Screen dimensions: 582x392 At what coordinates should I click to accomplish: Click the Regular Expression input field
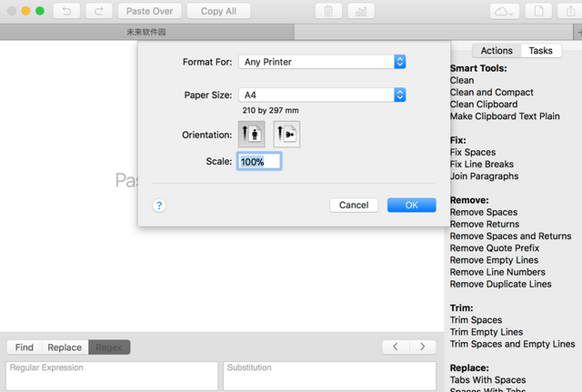[x=112, y=376]
